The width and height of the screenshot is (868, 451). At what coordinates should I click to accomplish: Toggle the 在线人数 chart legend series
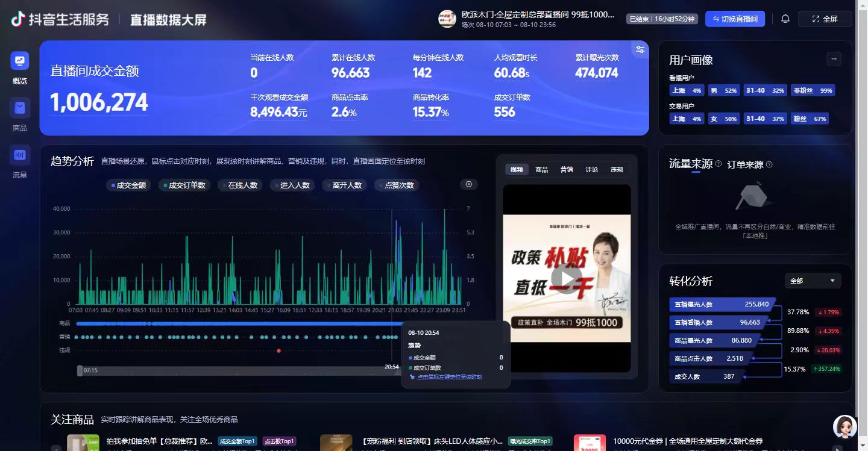(240, 185)
